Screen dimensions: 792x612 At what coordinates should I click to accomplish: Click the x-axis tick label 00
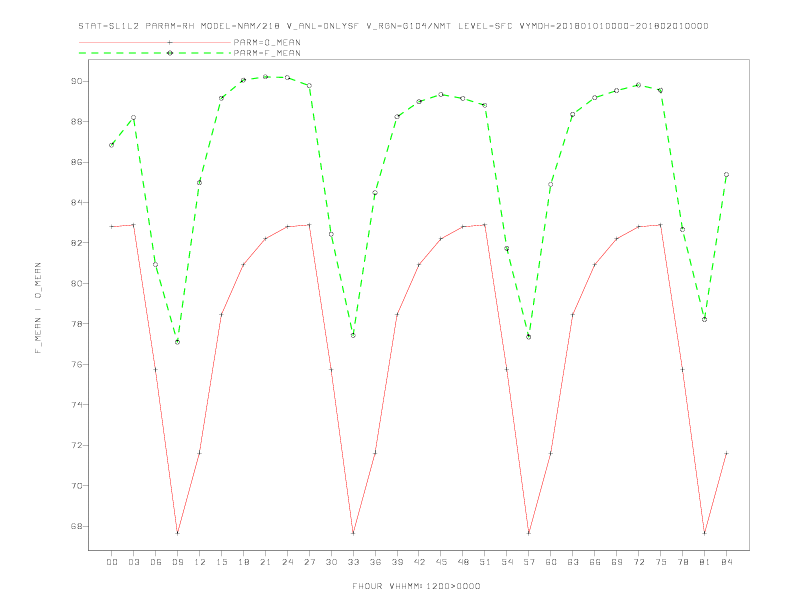click(112, 562)
